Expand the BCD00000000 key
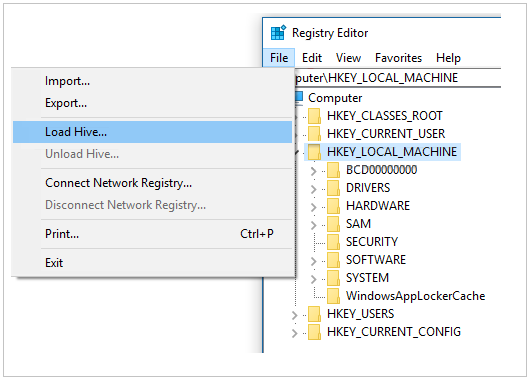The image size is (532, 384). point(314,171)
